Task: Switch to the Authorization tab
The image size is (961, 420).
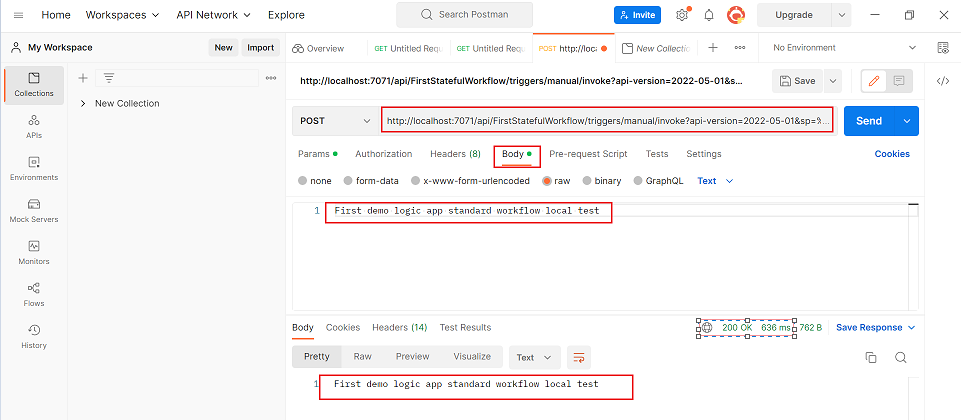Action: tap(384, 154)
